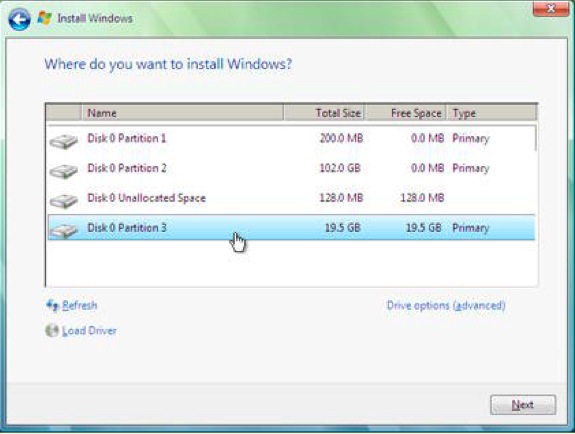
Task: Select Disk 0 Partition 1 row
Action: coord(291,139)
